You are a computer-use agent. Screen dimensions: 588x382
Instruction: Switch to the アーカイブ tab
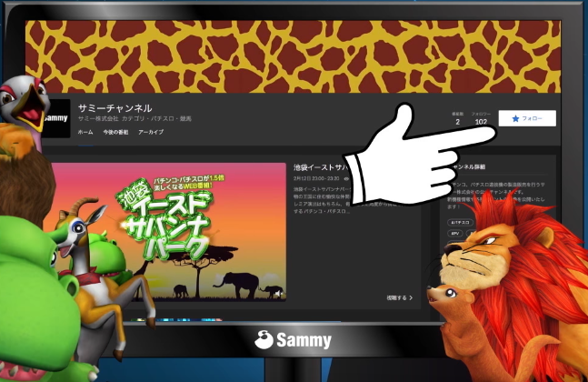click(151, 132)
